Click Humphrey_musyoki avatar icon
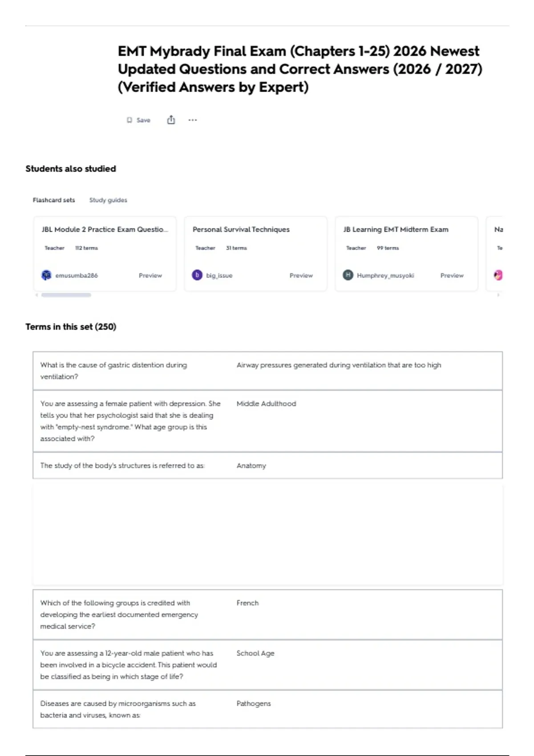 coord(348,275)
